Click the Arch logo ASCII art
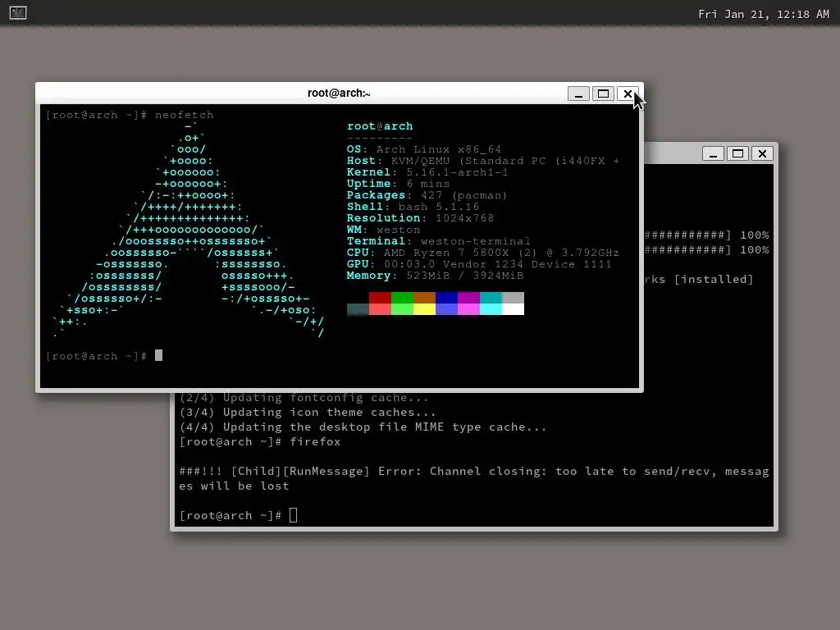This screenshot has height=630, width=840. [188, 231]
